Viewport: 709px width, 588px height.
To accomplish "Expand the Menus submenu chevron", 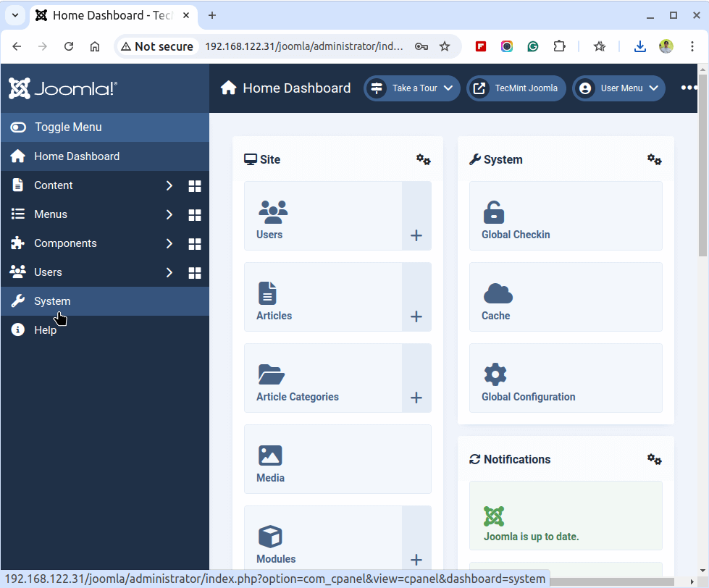I will pos(169,215).
